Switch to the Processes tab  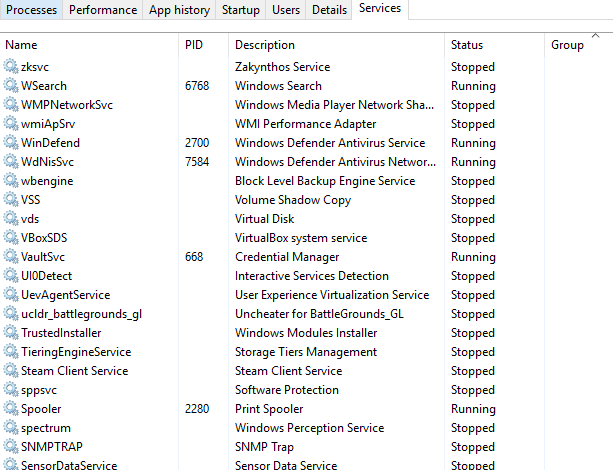point(32,10)
